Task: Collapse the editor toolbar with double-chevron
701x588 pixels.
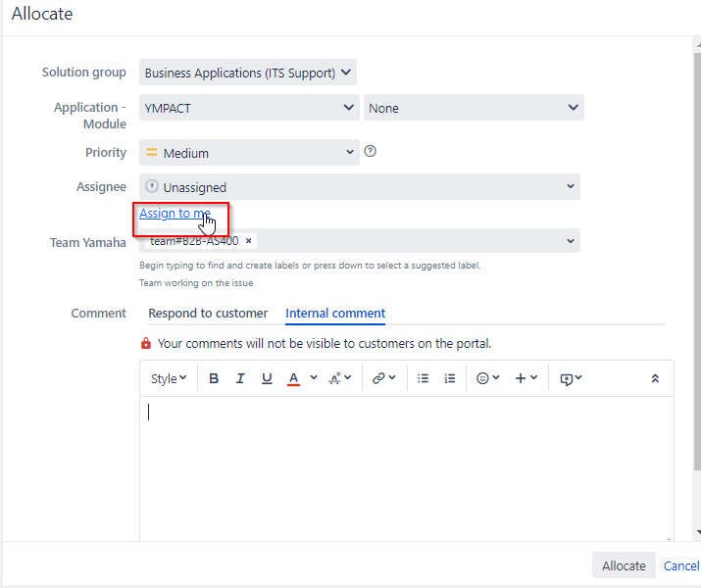Action: (x=655, y=378)
